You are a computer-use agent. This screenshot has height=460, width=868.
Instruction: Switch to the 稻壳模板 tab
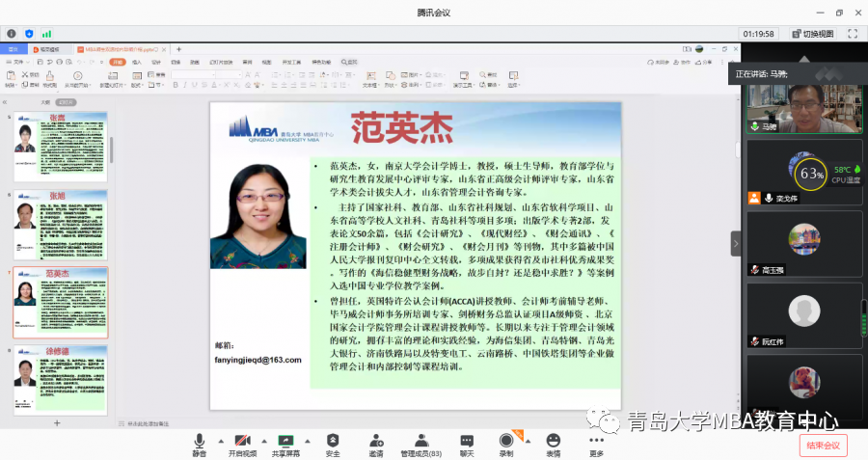click(x=49, y=49)
